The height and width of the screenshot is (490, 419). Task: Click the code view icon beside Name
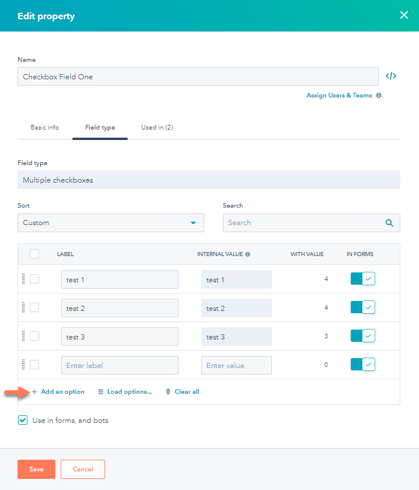click(x=391, y=76)
